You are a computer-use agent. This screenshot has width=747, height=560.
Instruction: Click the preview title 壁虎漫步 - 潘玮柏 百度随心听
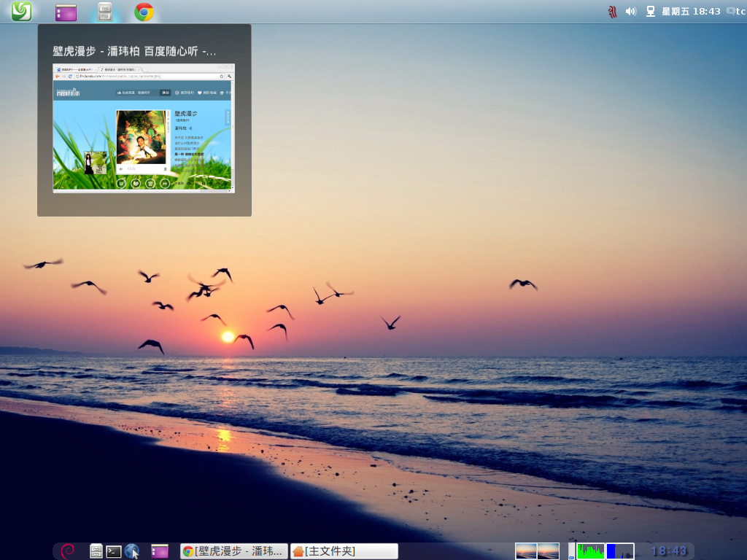coord(134,52)
